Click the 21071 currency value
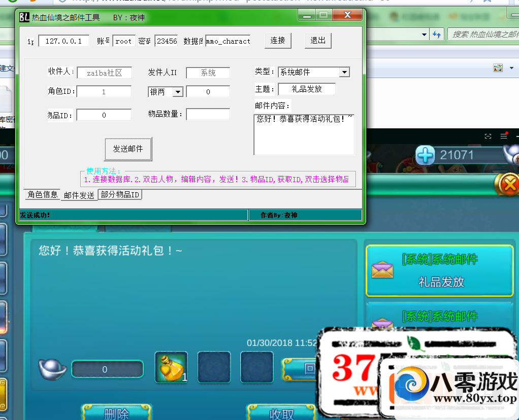 [457, 155]
